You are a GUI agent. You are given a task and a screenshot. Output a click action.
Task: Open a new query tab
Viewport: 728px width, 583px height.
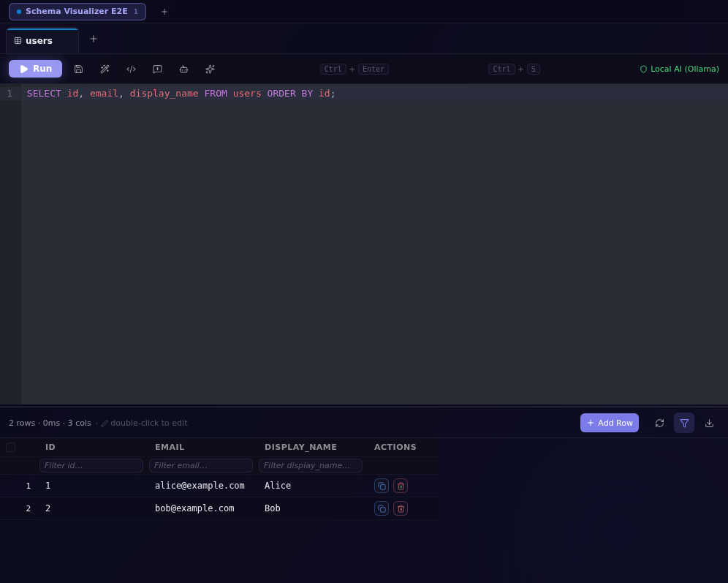[94, 39]
